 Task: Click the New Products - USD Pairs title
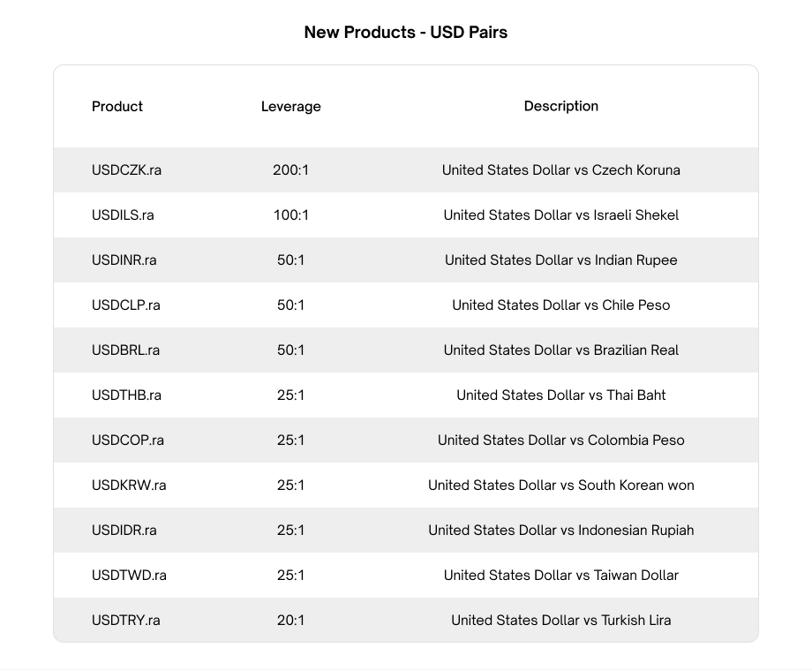[405, 33]
